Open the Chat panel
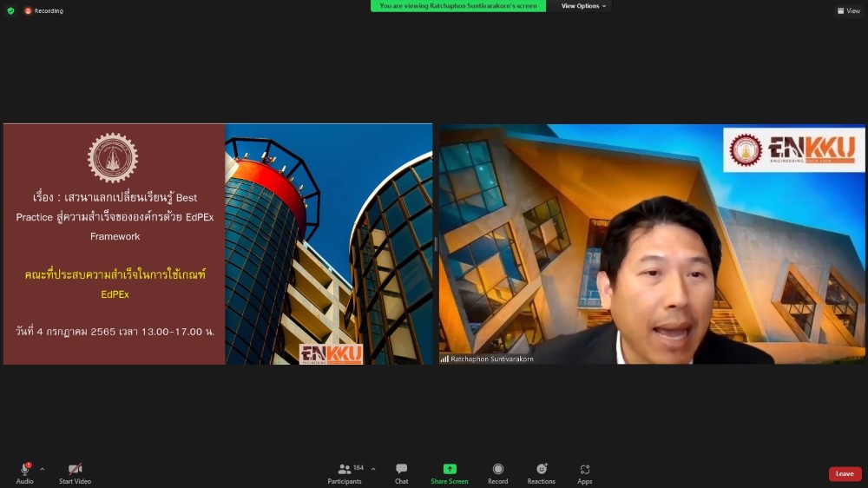Image resolution: width=868 pixels, height=488 pixels. (x=401, y=469)
